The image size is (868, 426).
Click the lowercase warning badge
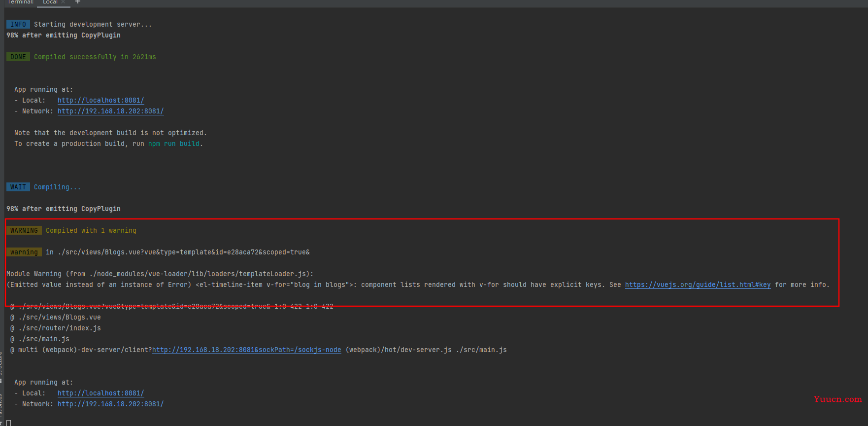coord(24,252)
